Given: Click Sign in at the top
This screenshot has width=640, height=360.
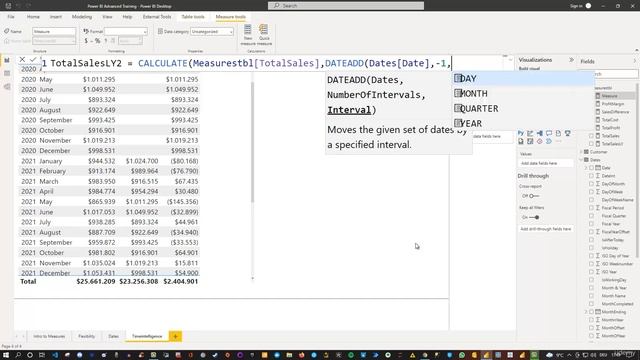Looking at the screenshot, I should tap(576, 6).
